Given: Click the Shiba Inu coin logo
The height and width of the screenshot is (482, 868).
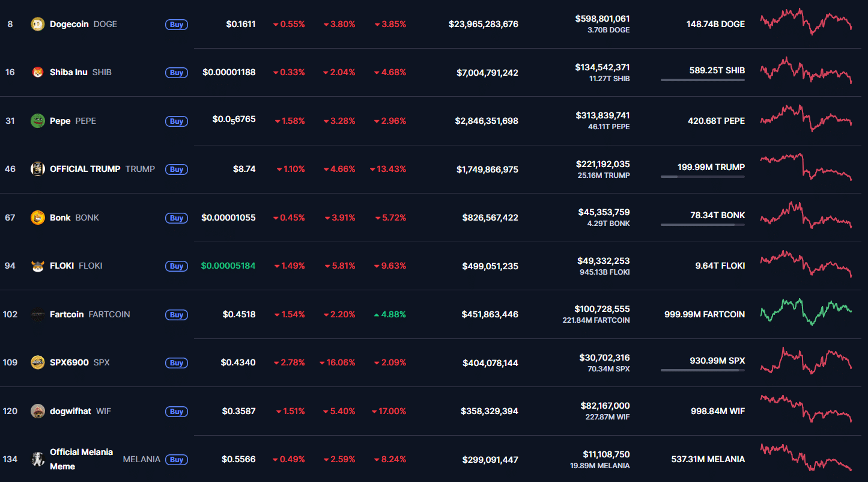Looking at the screenshot, I should click(38, 72).
